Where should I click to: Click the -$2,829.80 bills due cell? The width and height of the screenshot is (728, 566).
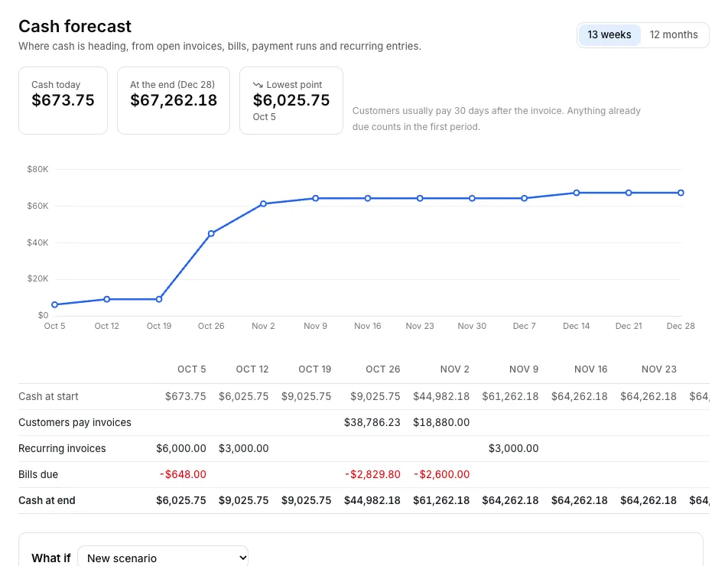point(373,474)
